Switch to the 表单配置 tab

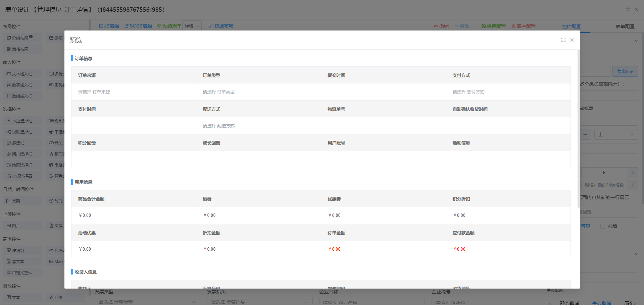point(625,26)
